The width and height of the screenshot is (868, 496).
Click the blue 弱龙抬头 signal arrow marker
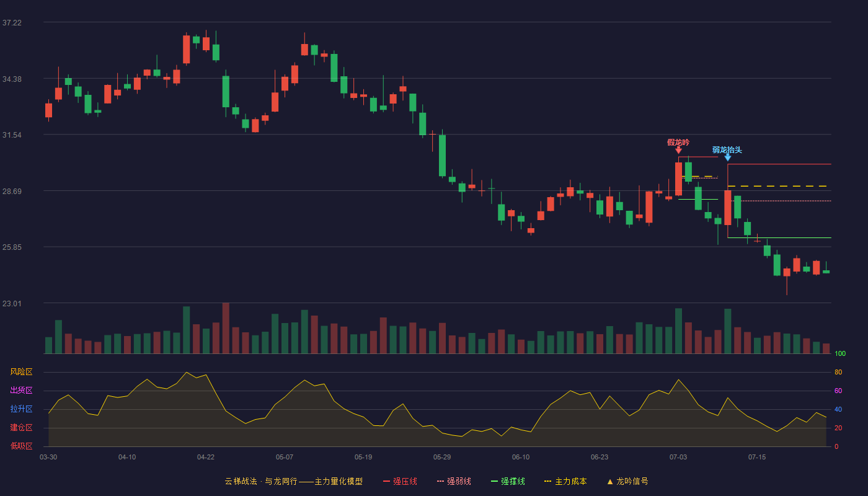click(727, 157)
